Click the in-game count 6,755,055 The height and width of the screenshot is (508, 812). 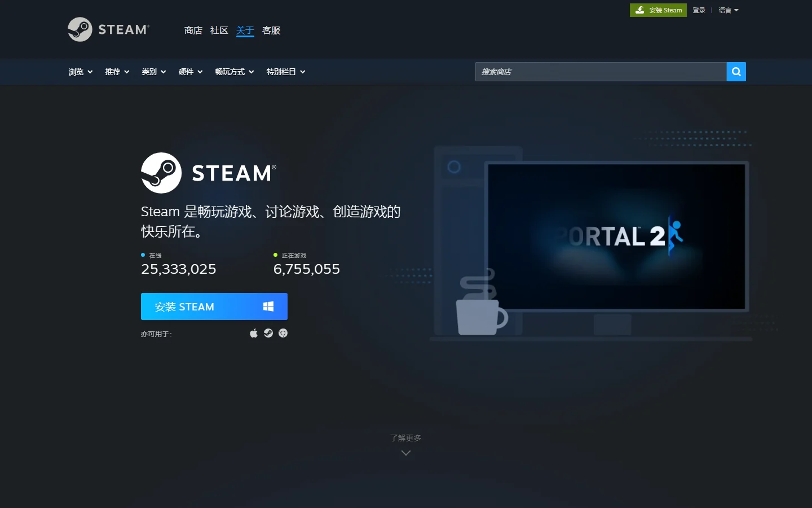tap(307, 269)
